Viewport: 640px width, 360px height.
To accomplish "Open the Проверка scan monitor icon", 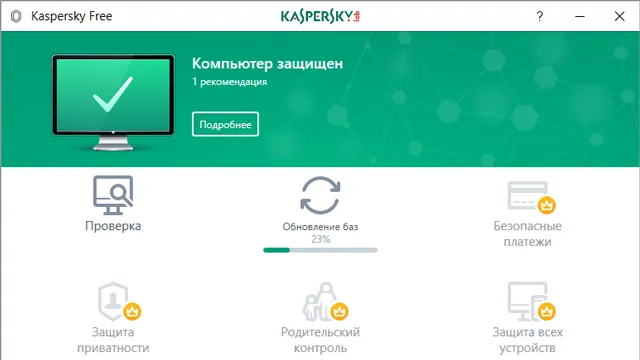I will 113,195.
